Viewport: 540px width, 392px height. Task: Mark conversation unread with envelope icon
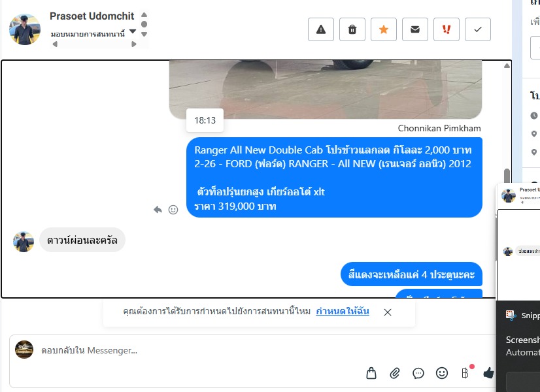click(415, 29)
